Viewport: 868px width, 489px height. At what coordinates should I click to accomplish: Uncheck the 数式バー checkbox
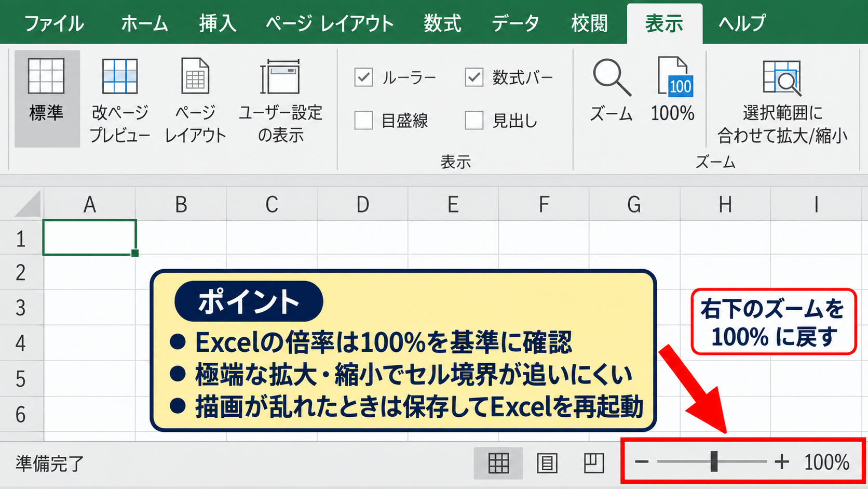474,77
